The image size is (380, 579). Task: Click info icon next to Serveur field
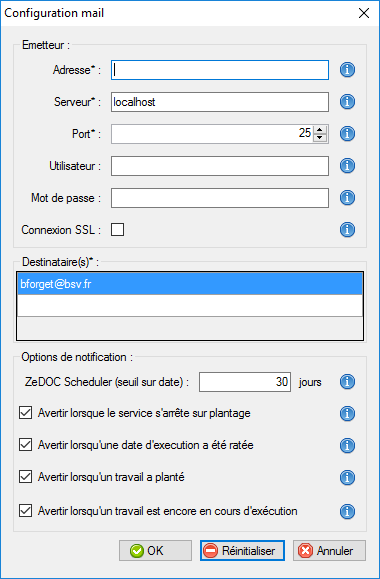347,102
